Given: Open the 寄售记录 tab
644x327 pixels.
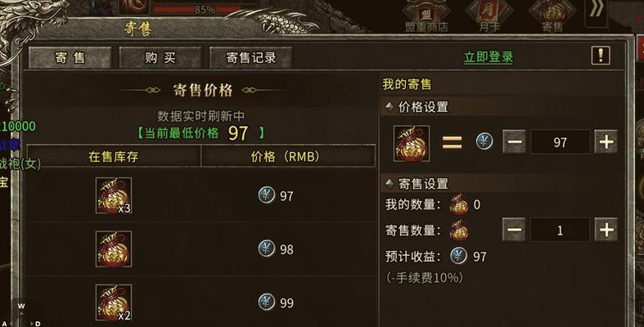Looking at the screenshot, I should click(x=251, y=57).
